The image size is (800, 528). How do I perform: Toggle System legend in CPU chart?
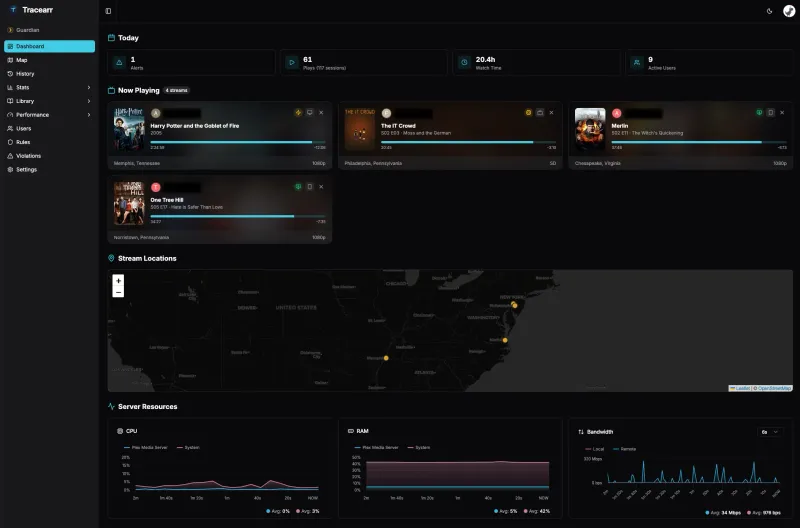(188, 447)
